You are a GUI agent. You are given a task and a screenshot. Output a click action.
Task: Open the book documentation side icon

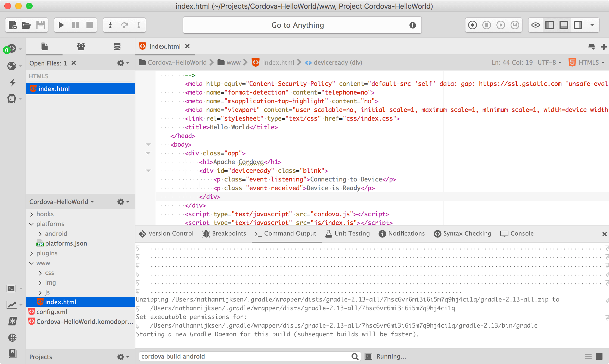pyautogui.click(x=13, y=353)
